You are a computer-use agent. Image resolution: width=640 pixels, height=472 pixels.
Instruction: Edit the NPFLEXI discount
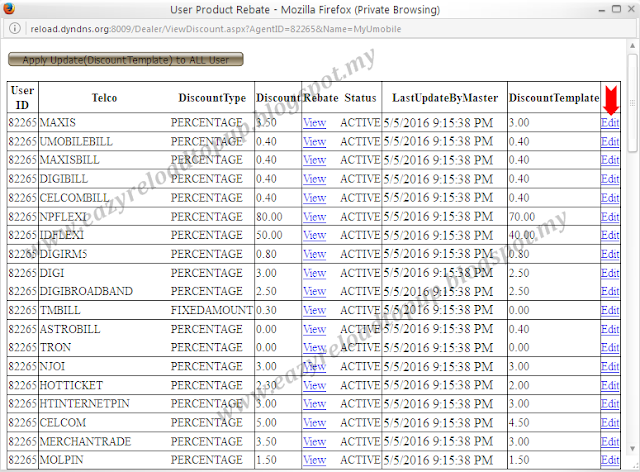pos(610,216)
